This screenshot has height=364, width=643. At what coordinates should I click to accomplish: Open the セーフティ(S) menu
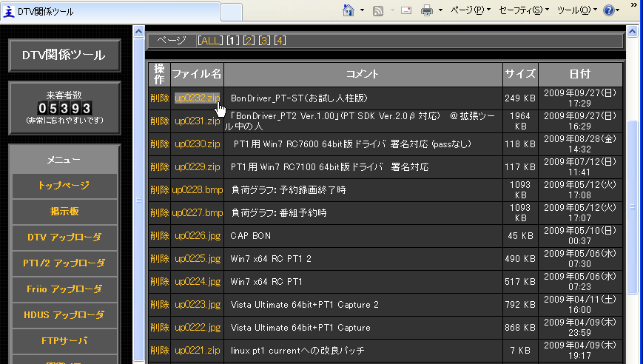coord(524,10)
